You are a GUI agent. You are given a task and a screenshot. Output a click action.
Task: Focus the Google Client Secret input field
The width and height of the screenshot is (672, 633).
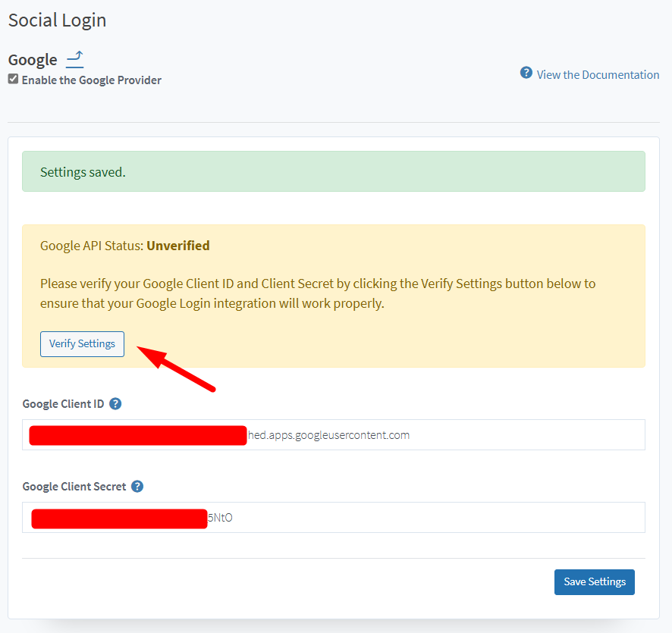tap(334, 517)
